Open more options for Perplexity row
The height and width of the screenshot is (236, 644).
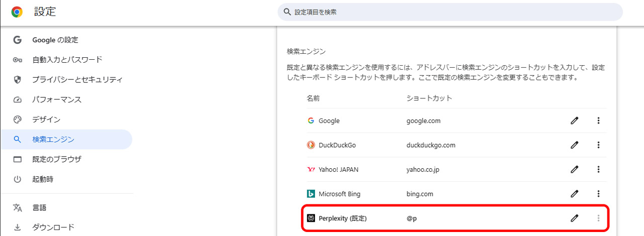point(598,218)
